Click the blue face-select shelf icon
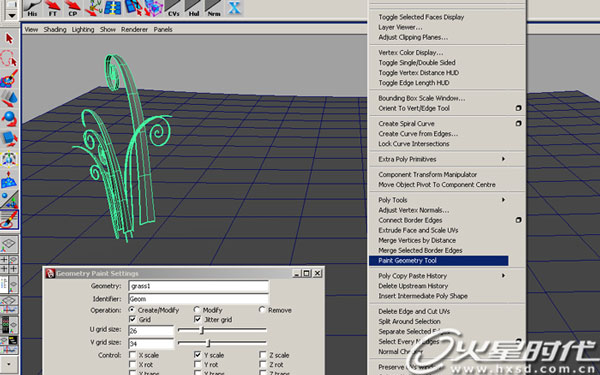 (x=133, y=8)
